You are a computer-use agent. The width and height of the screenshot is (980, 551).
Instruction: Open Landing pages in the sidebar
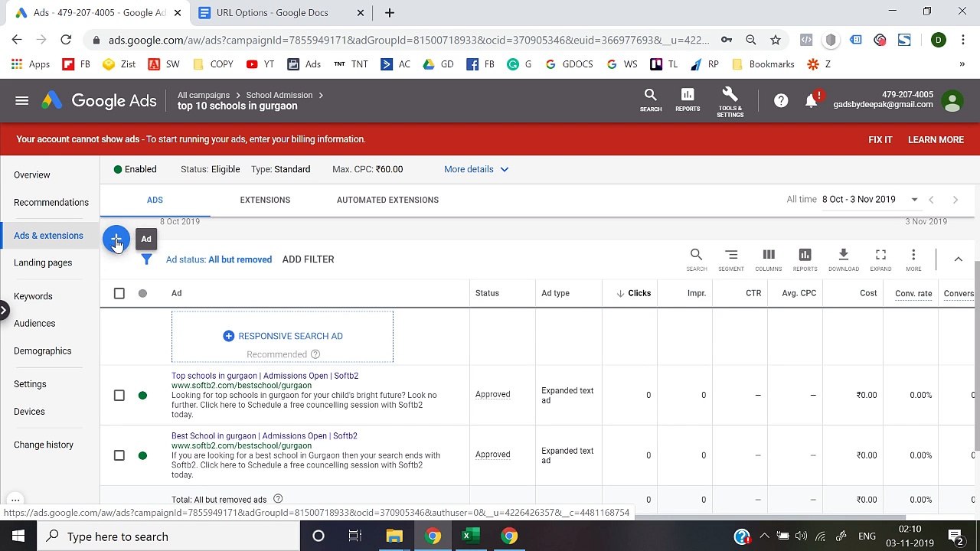(43, 262)
